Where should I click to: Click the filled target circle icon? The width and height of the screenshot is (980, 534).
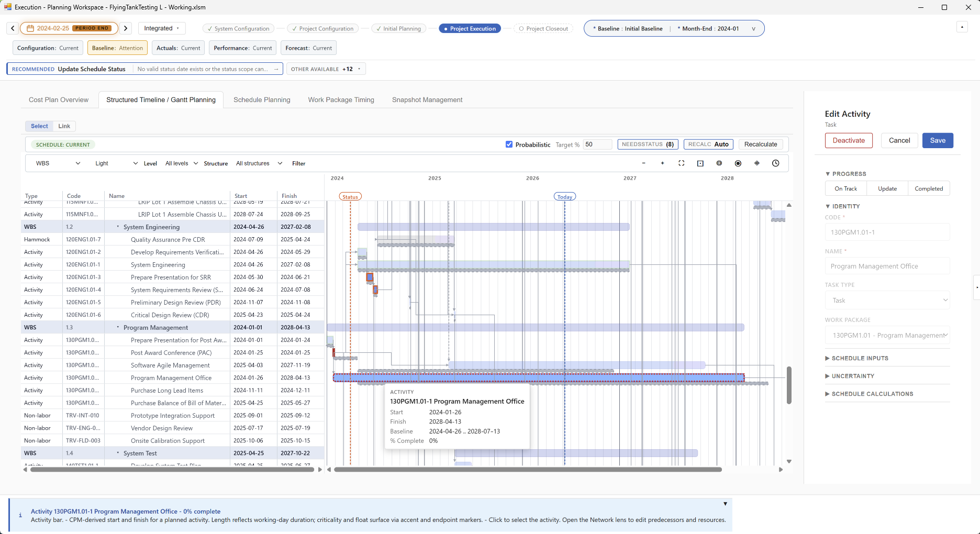[x=738, y=163]
